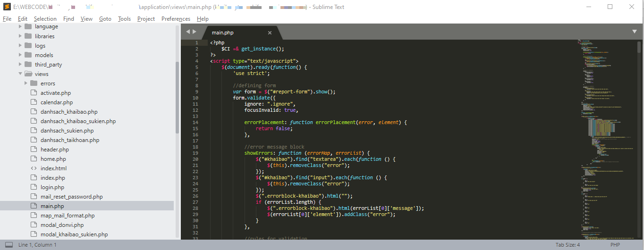Toggle the side bar icon in status bar
The width and height of the screenshot is (644, 250).
pos(9,245)
